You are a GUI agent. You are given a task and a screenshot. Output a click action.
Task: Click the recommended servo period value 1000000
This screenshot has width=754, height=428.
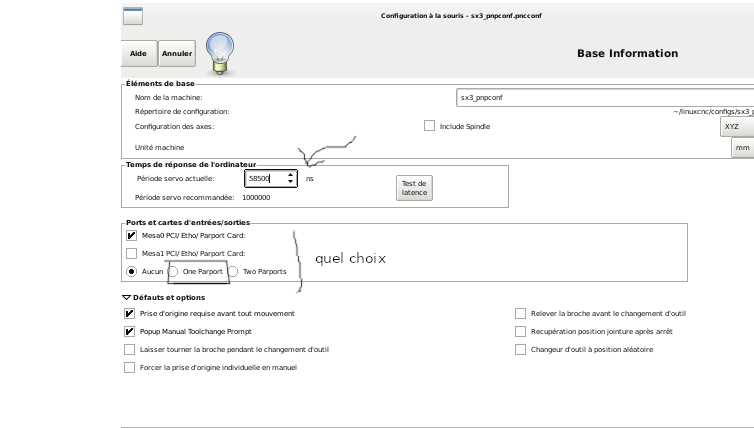(256, 197)
